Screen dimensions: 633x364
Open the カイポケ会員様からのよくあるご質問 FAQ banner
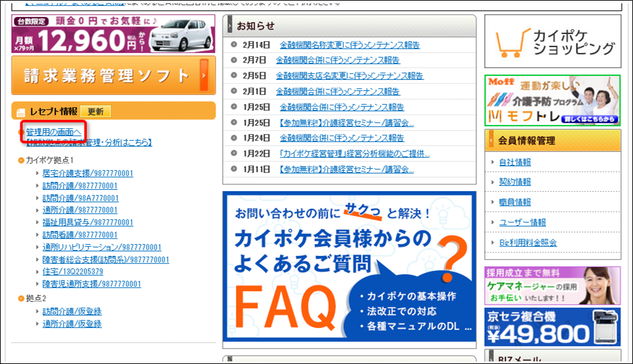pyautogui.click(x=349, y=266)
